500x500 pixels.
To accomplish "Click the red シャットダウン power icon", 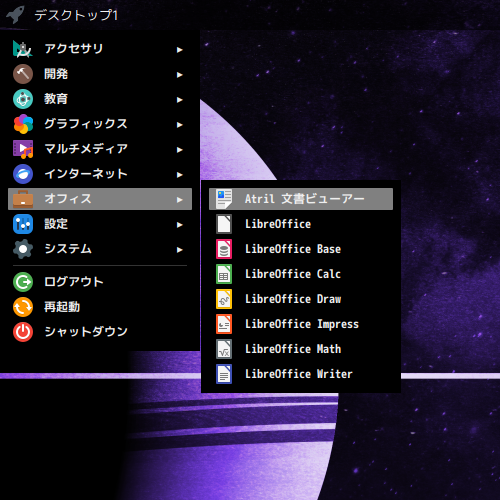I will [23, 332].
